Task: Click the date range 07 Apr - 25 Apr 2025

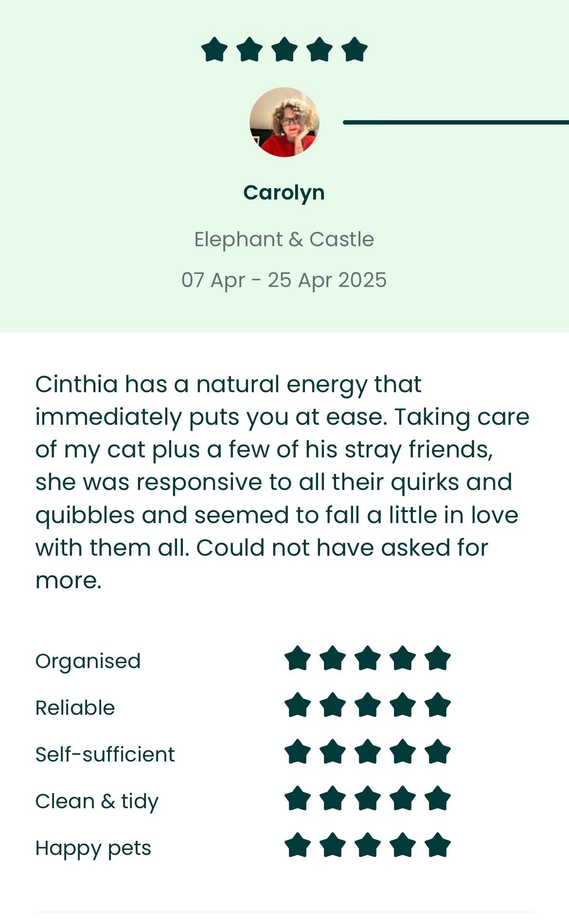Action: pyautogui.click(x=284, y=280)
